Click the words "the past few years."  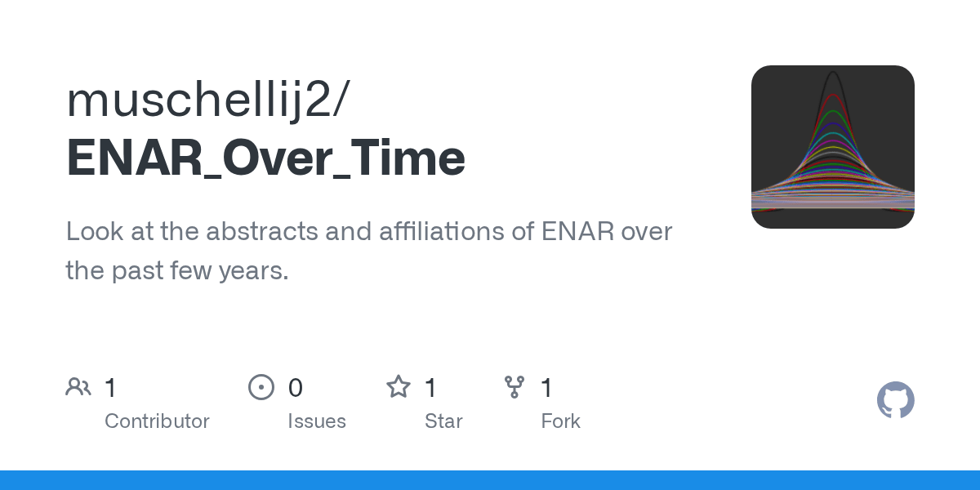tap(177, 270)
